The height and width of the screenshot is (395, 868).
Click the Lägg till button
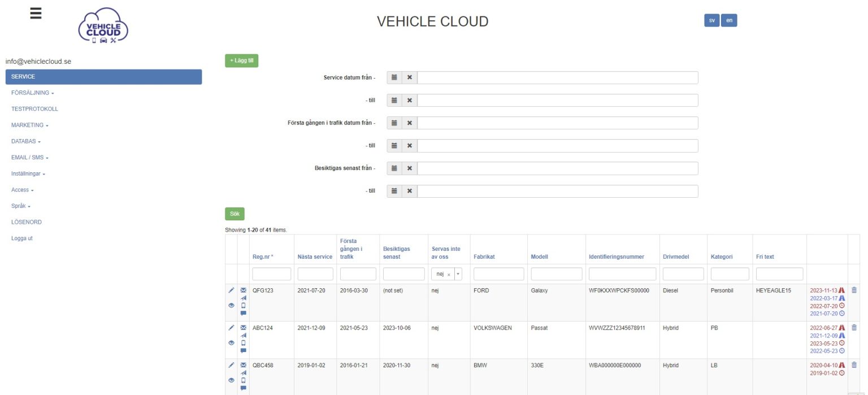(241, 60)
